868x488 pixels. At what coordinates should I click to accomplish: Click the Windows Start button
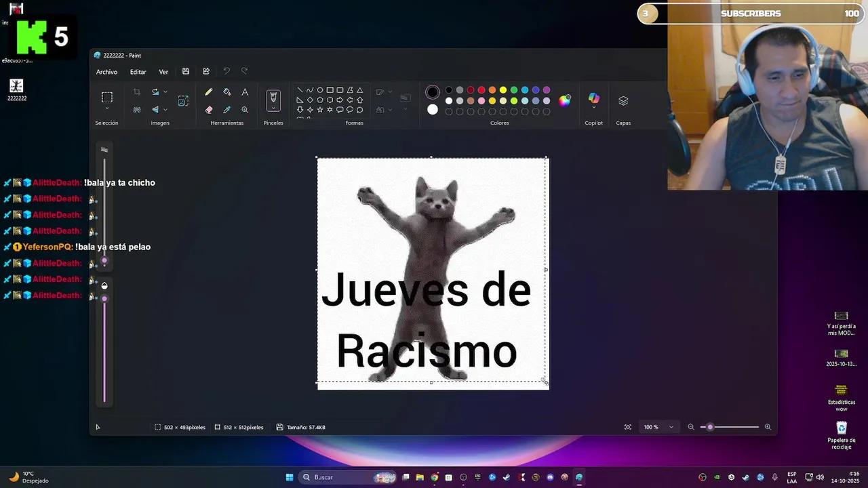pos(290,477)
